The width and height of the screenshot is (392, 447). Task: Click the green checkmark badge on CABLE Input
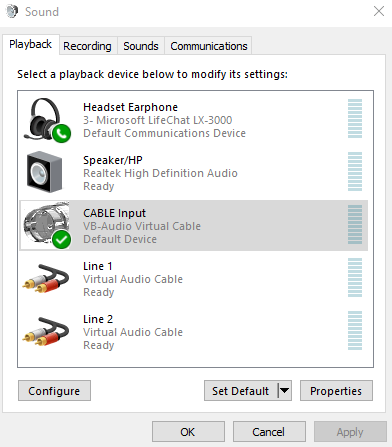pyautogui.click(x=62, y=240)
